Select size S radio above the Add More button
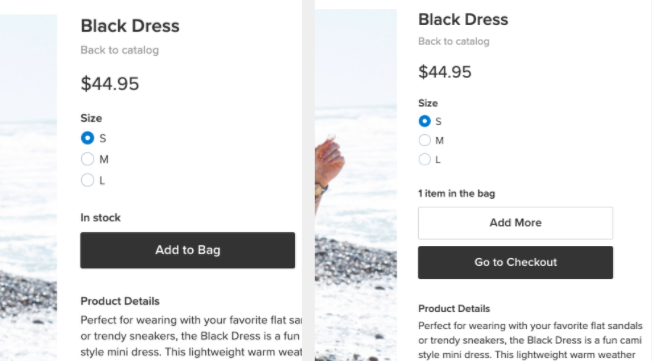Viewport: 652px width, 361px height. 425,121
